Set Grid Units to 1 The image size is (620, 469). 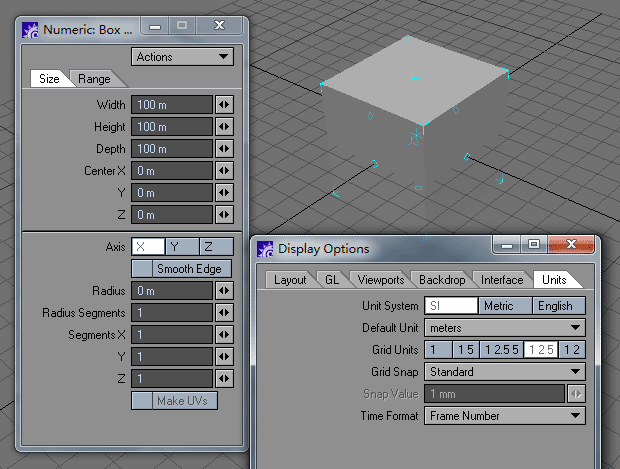coord(439,350)
